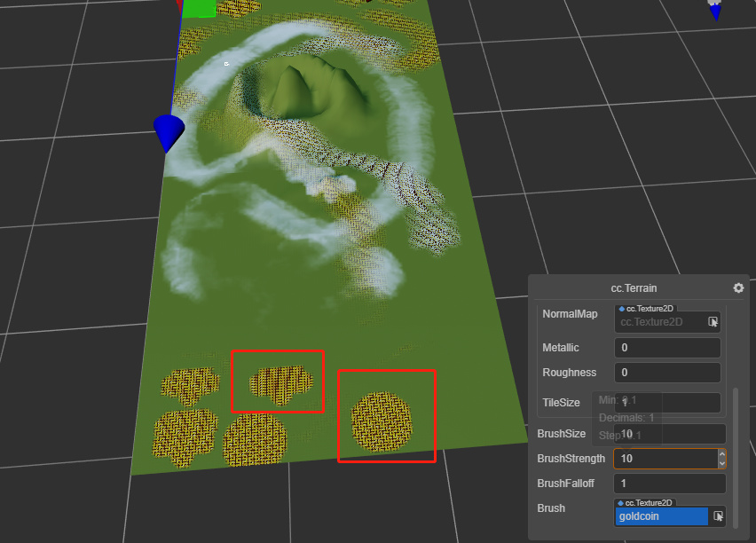Click the Brush asset picker icon
The image size is (756, 543).
point(718,516)
